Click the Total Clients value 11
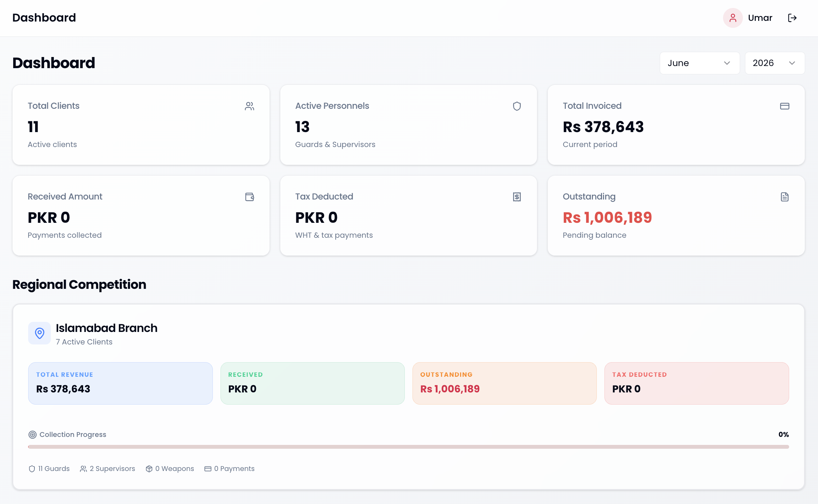This screenshot has width=818, height=504. tap(33, 127)
